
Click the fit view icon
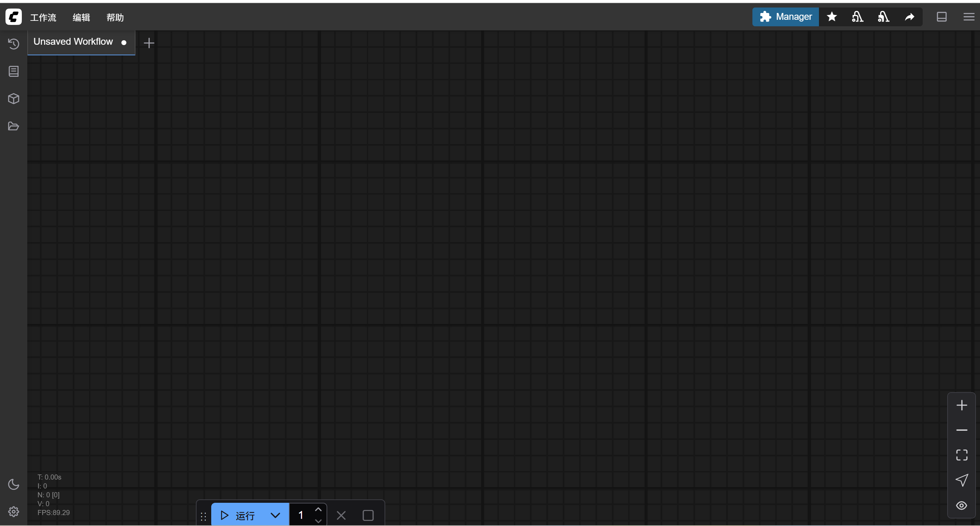(x=961, y=454)
